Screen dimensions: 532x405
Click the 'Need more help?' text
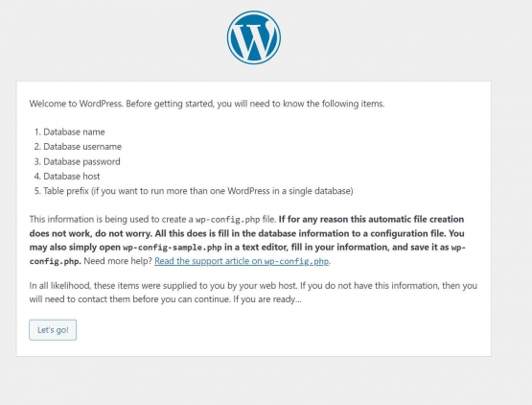click(x=118, y=261)
